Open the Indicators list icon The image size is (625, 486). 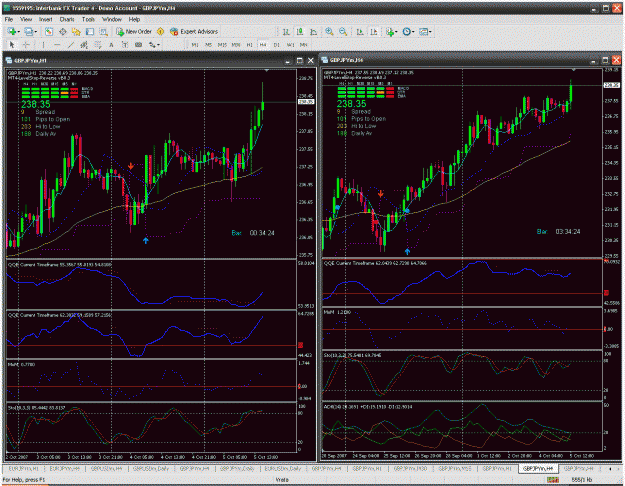coord(389,31)
